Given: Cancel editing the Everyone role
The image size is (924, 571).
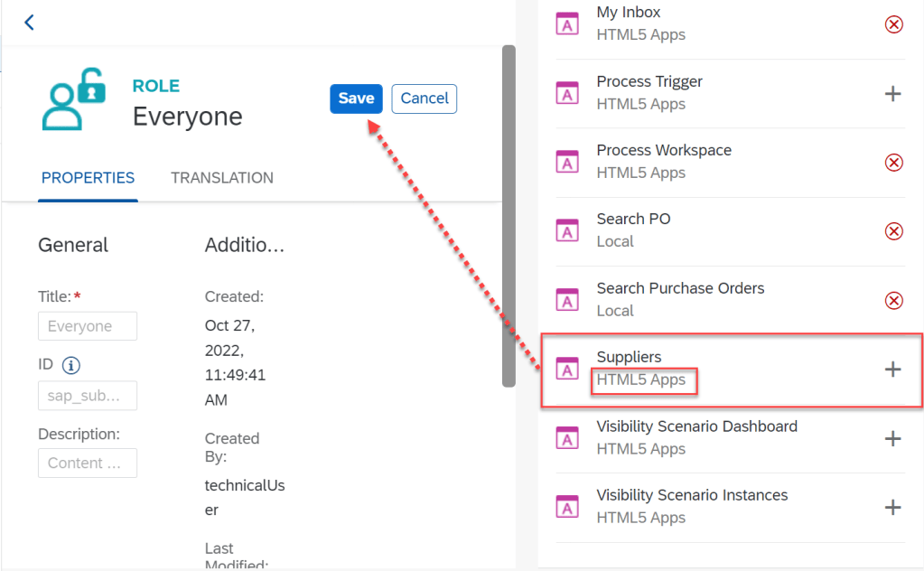Looking at the screenshot, I should click(x=424, y=98).
